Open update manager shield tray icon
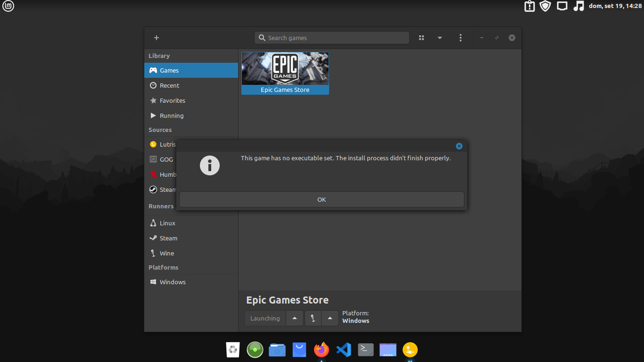Screen dimensions: 644x362 (545, 6)
